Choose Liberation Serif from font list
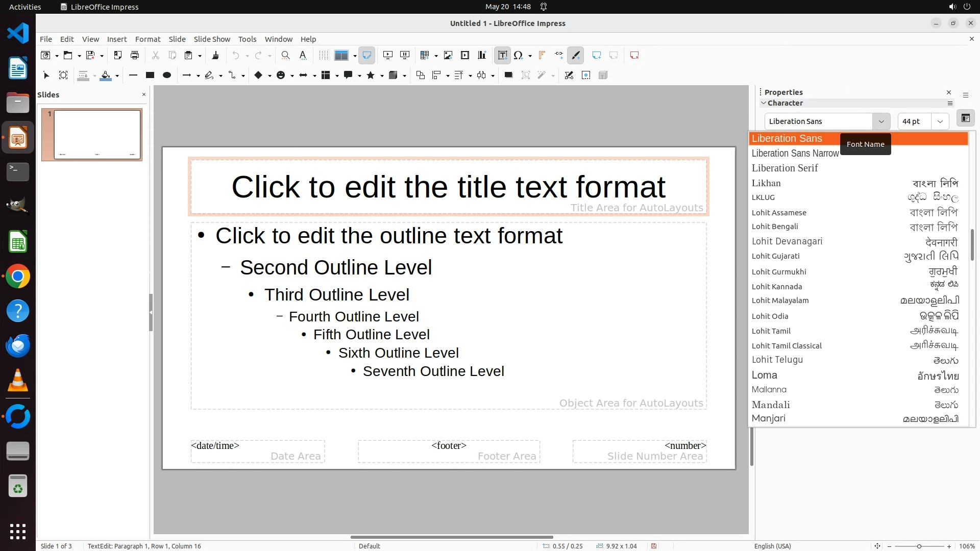The height and width of the screenshot is (551, 980). click(x=785, y=168)
